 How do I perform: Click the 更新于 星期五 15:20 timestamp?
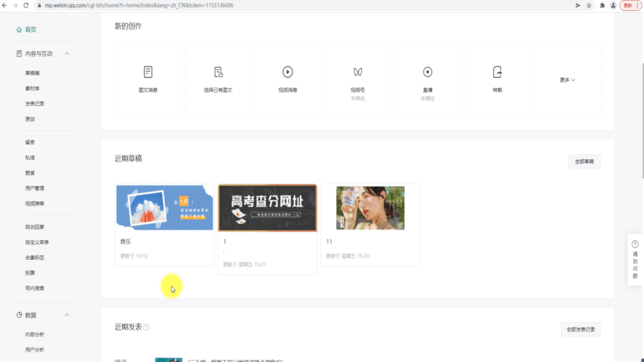pos(348,256)
